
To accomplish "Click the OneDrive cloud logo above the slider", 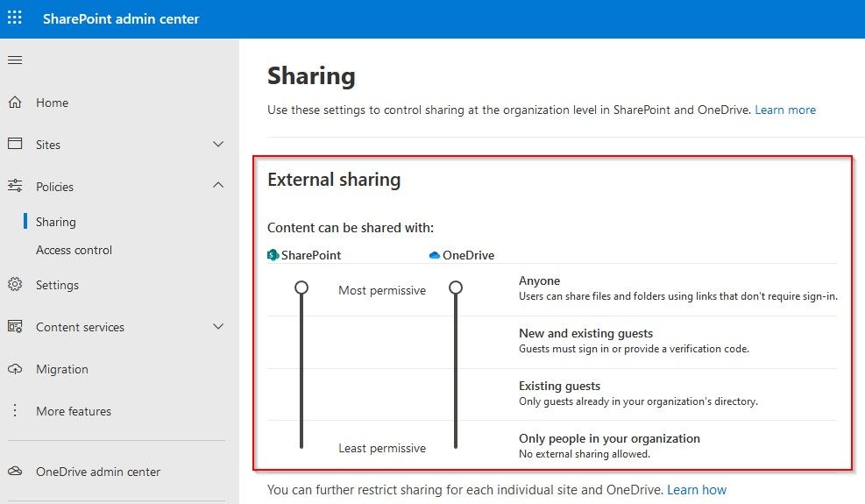I will click(434, 255).
